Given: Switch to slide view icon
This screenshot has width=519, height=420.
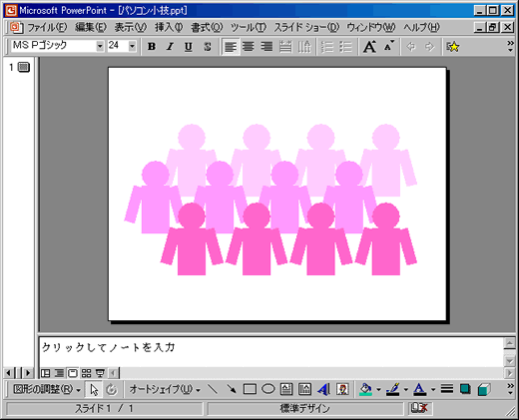Looking at the screenshot, I should 73,373.
